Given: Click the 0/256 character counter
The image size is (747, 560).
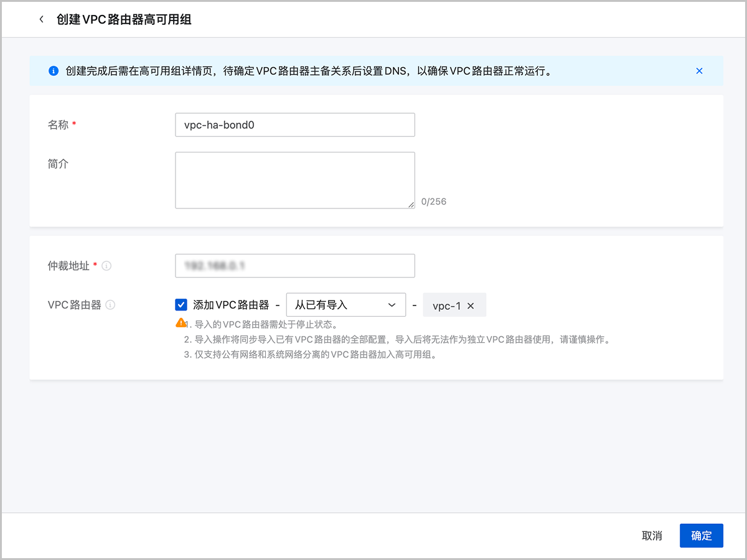Looking at the screenshot, I should (x=434, y=202).
